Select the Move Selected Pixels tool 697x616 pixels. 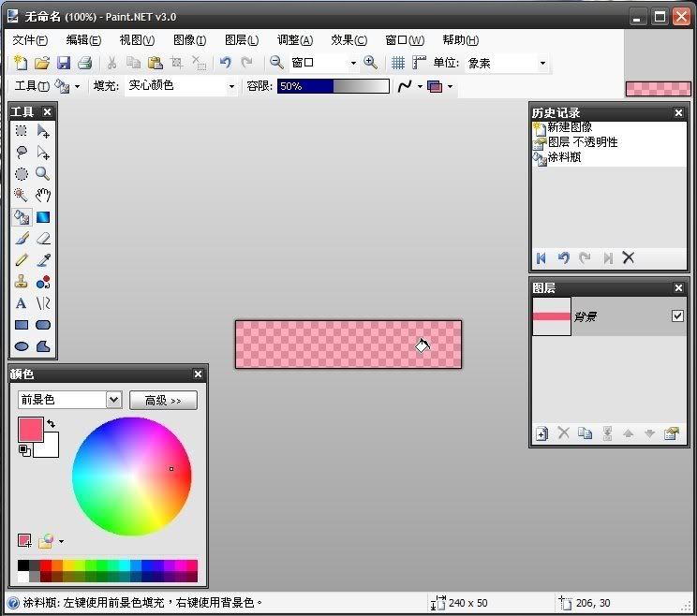[x=43, y=130]
